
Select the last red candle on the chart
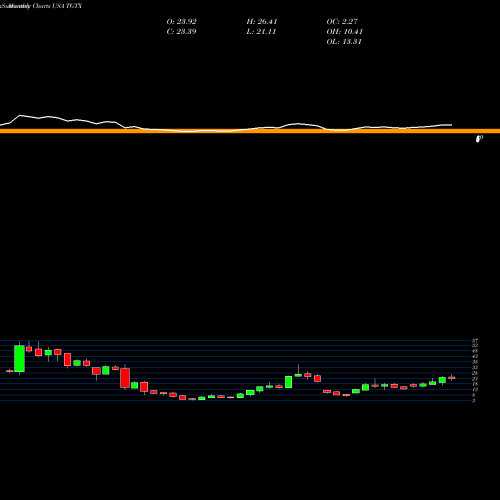452,378
